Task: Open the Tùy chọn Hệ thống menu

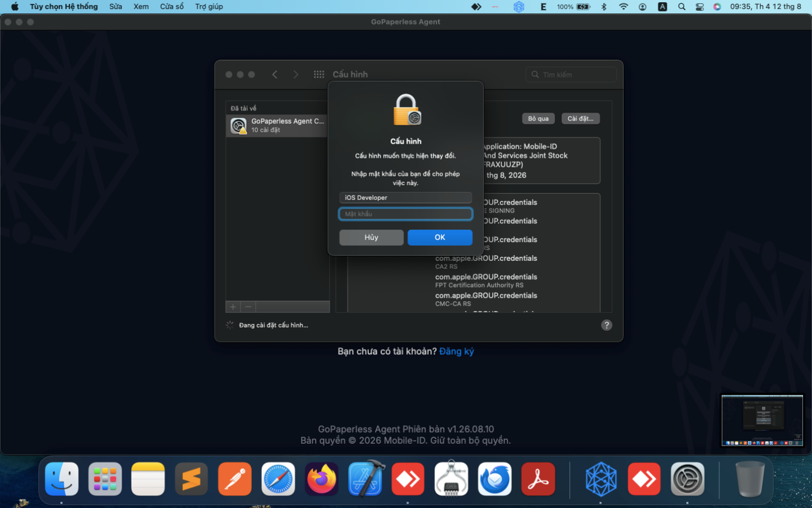Action: pyautogui.click(x=64, y=7)
